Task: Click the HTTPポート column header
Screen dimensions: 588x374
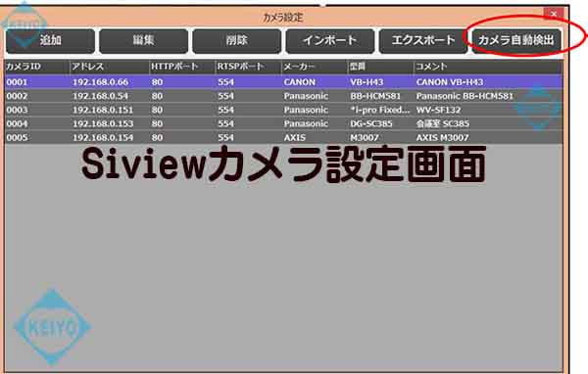Action: click(182, 67)
